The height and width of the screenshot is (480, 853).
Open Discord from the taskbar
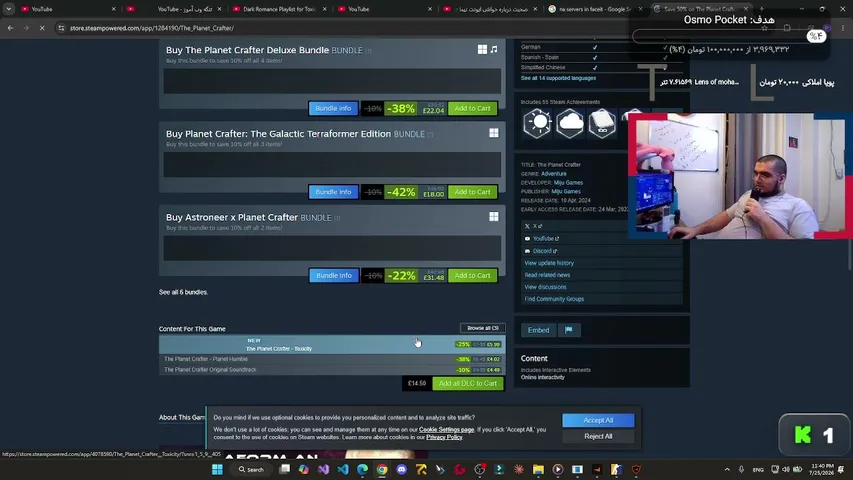pyautogui.click(x=401, y=469)
